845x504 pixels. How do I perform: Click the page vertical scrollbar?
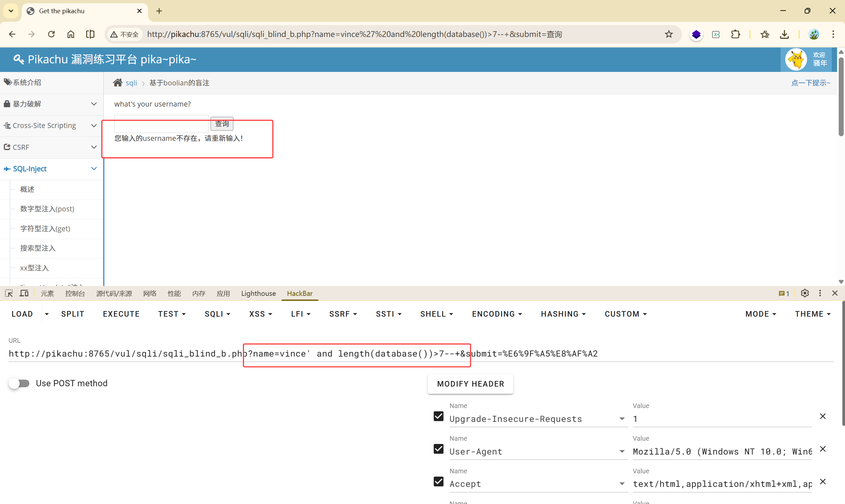pos(841,97)
